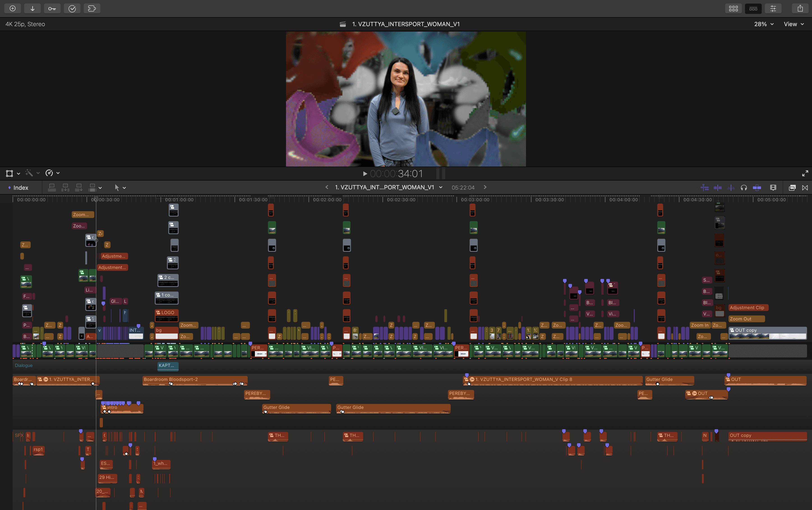Click the clip appearance filmstrip icon
This screenshot has width=812, height=510.
[x=773, y=188]
